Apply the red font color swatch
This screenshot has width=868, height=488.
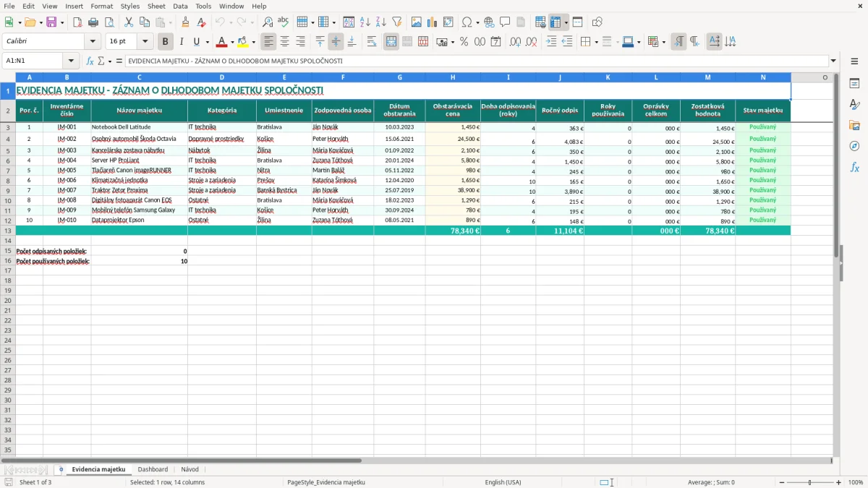[222, 42]
